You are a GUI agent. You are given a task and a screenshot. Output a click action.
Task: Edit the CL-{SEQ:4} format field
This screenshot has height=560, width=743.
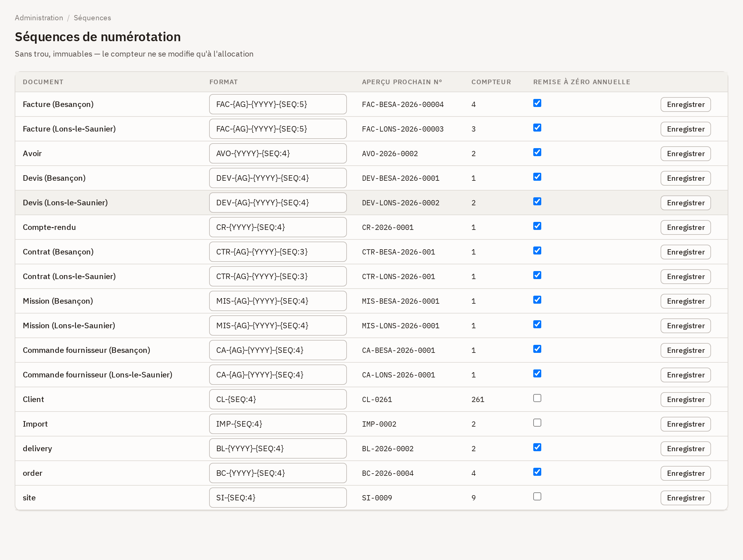[278, 400]
